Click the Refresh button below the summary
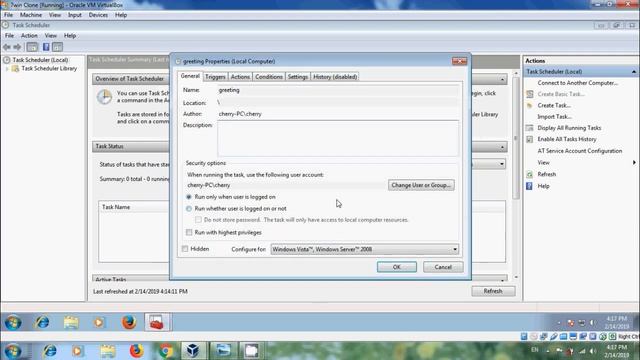This screenshot has height=360, width=640. click(493, 291)
